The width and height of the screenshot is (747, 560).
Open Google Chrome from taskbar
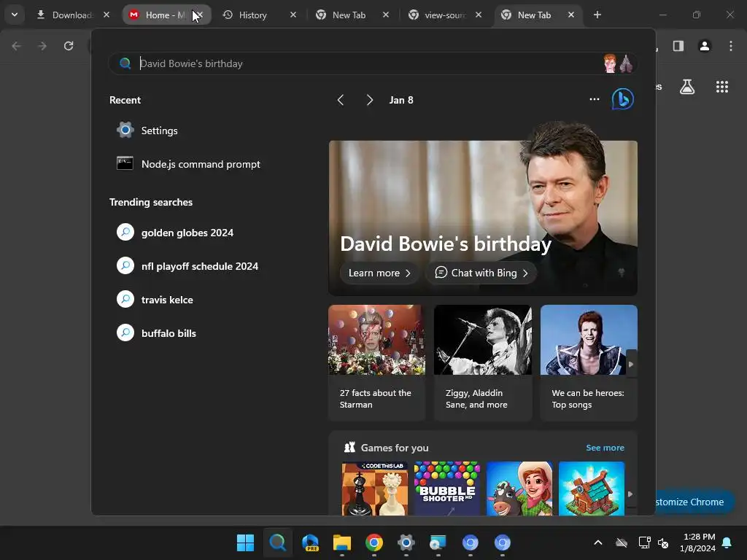point(374,542)
